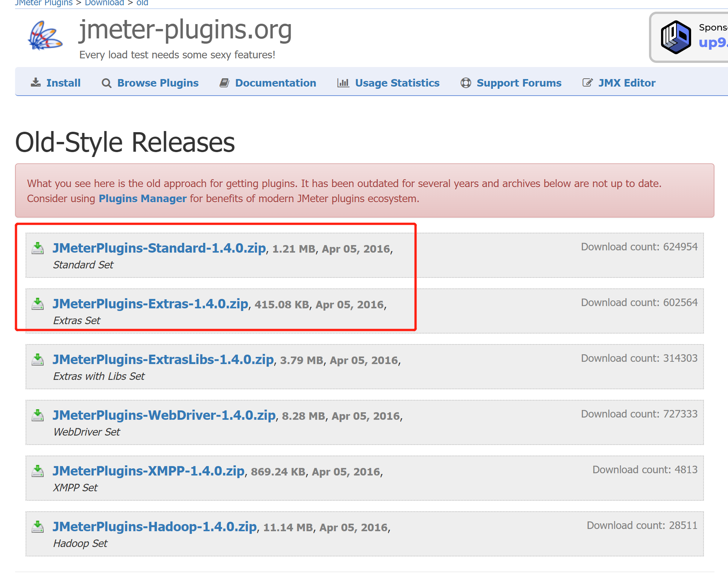This screenshot has height=573, width=728.
Task: Click the Support Forums lifebuoy icon
Action: point(466,83)
